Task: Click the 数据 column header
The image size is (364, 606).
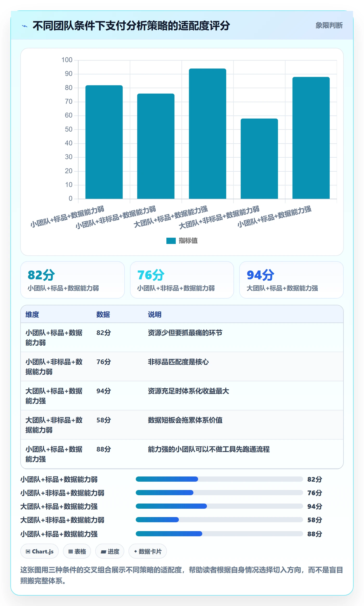Action: [x=103, y=314]
